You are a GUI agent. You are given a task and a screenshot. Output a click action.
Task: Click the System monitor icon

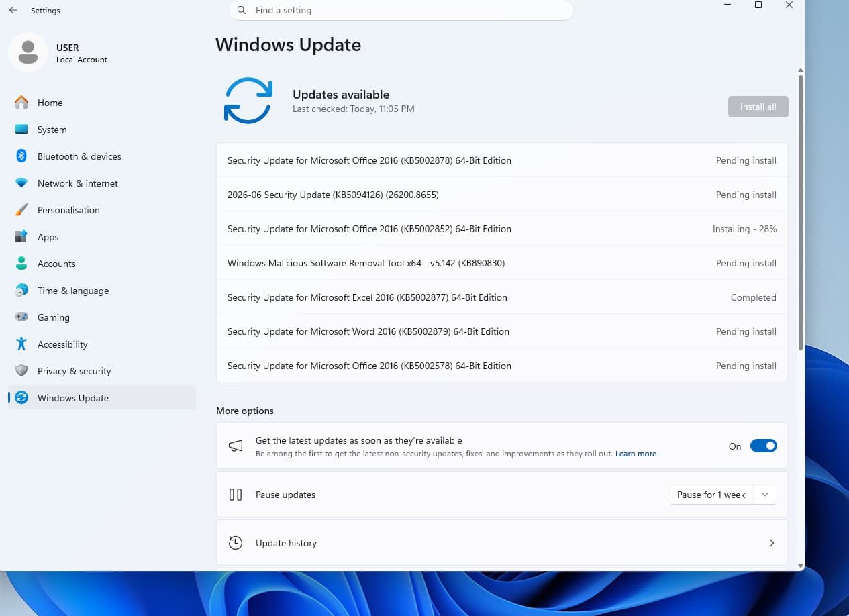tap(21, 130)
